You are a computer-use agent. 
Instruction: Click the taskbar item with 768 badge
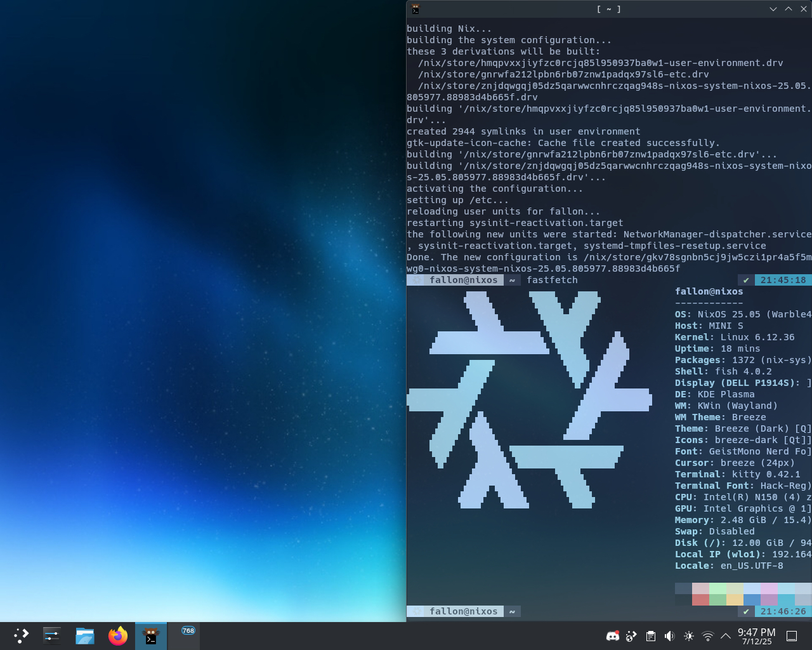pos(184,636)
